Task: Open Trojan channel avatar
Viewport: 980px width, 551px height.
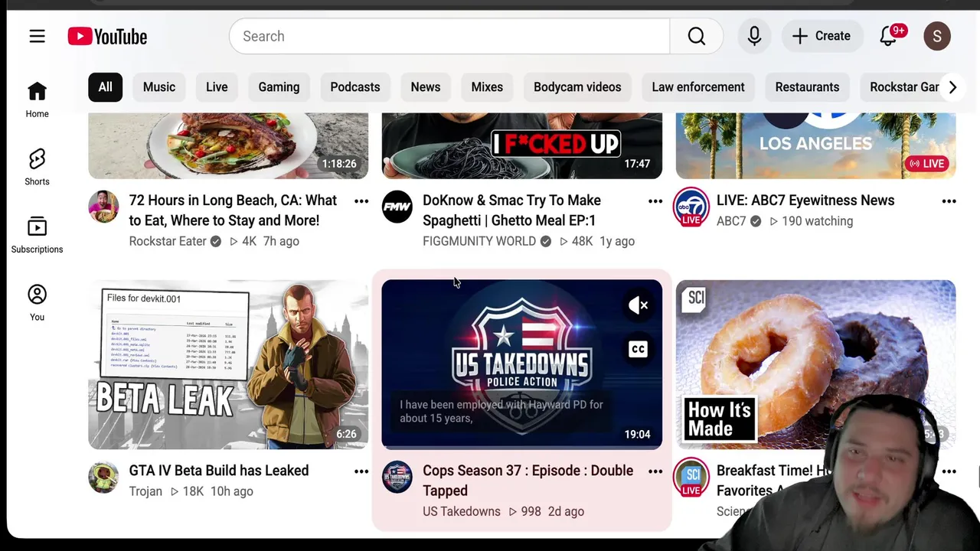Action: (x=103, y=477)
